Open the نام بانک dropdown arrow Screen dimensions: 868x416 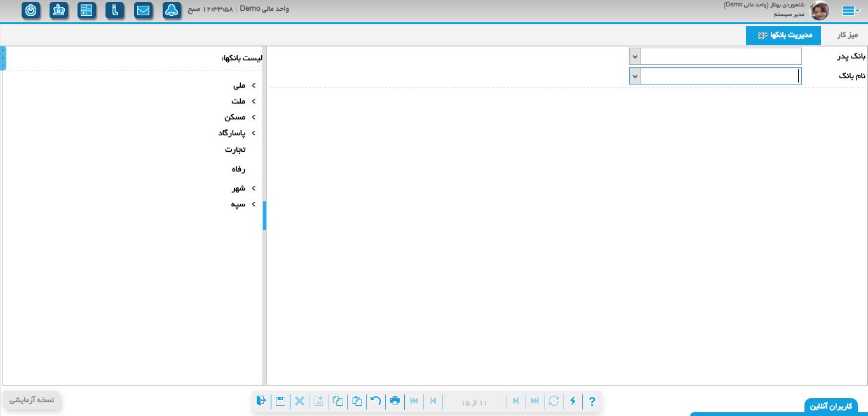(635, 76)
